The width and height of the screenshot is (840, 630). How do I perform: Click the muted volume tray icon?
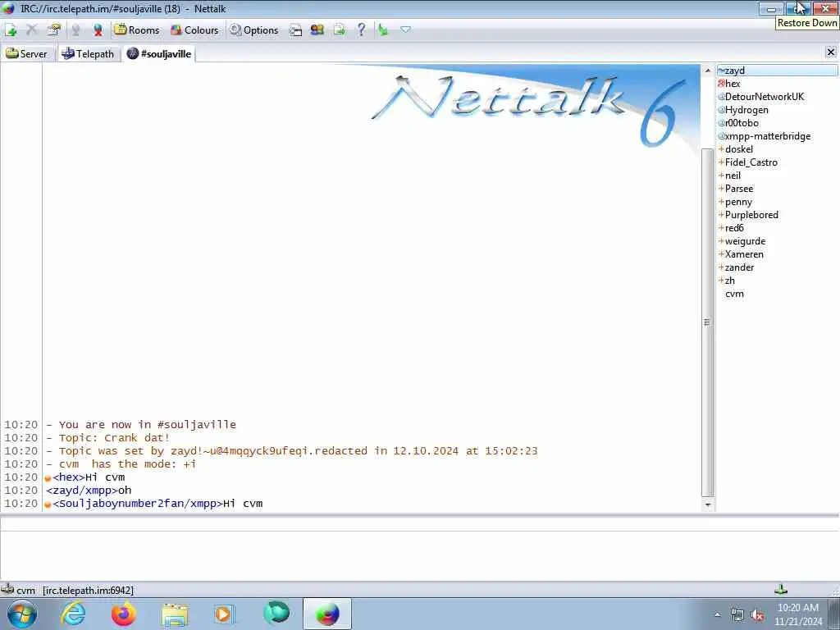pyautogui.click(x=757, y=615)
